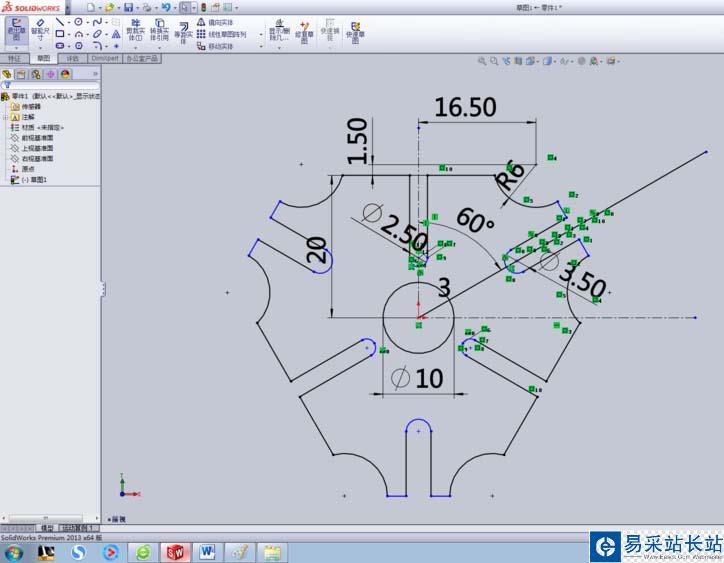Toggle the Rapid Sketch button

353,30
